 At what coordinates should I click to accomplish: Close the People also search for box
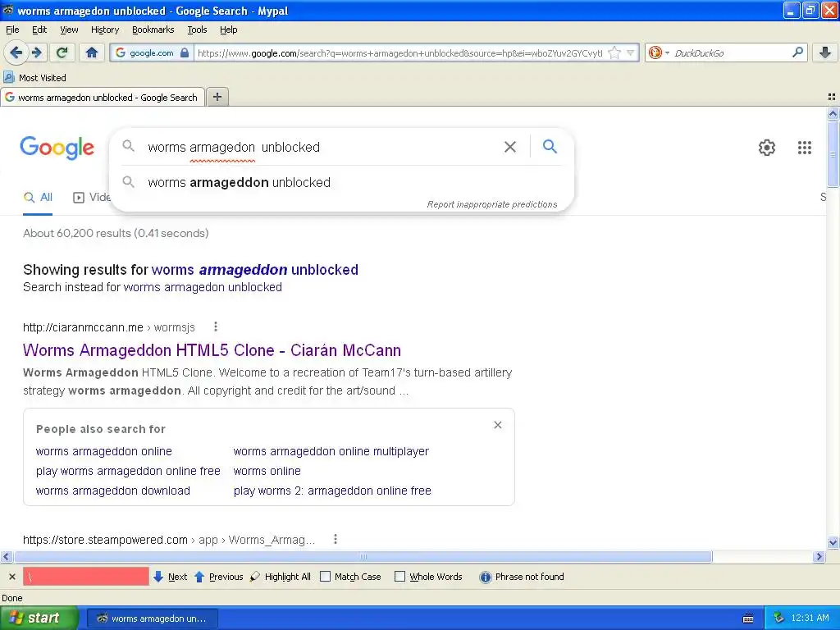pyautogui.click(x=498, y=425)
